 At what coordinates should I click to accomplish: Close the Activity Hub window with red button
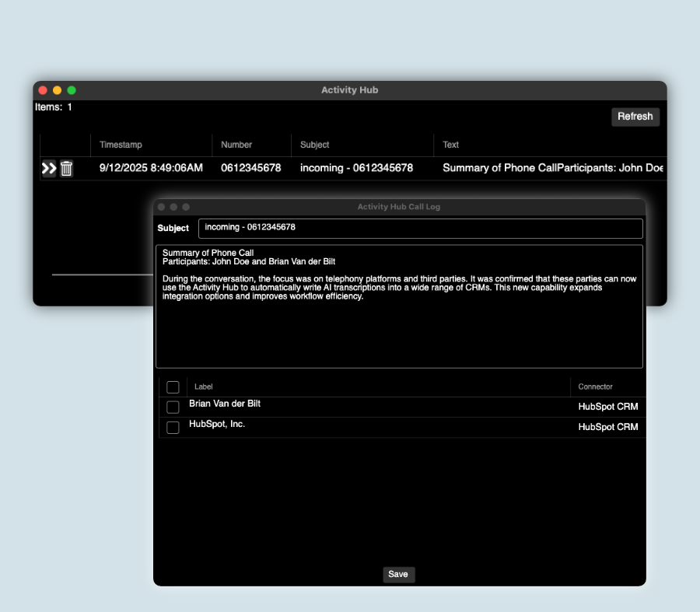pyautogui.click(x=43, y=90)
